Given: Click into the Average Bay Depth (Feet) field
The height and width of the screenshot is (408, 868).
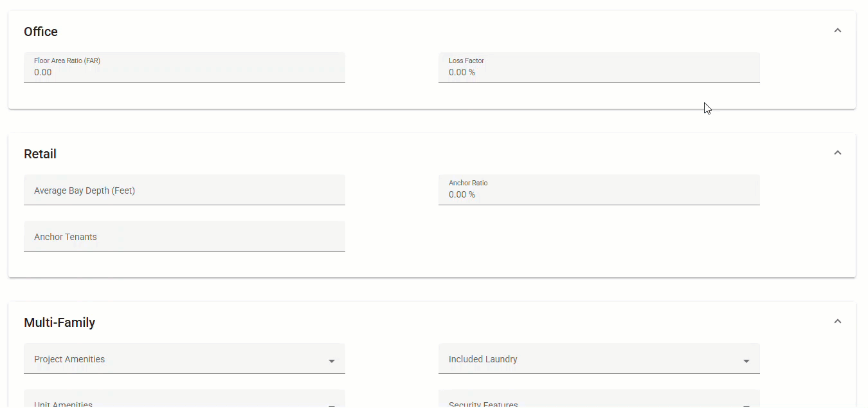Looking at the screenshot, I should point(185,190).
